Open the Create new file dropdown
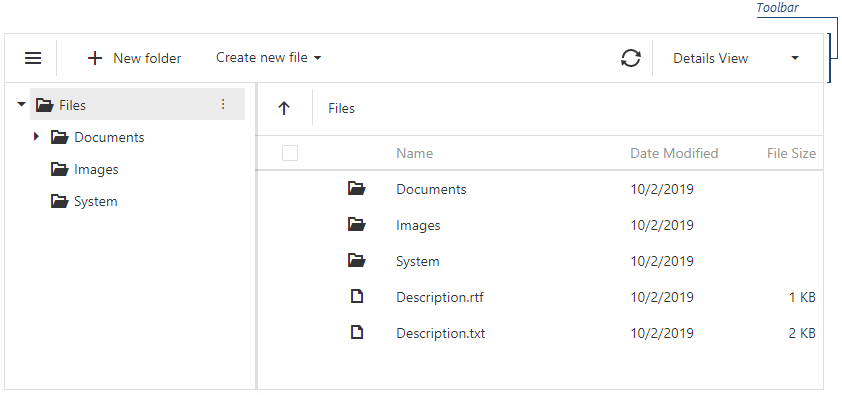The width and height of the screenshot is (842, 395). [268, 57]
